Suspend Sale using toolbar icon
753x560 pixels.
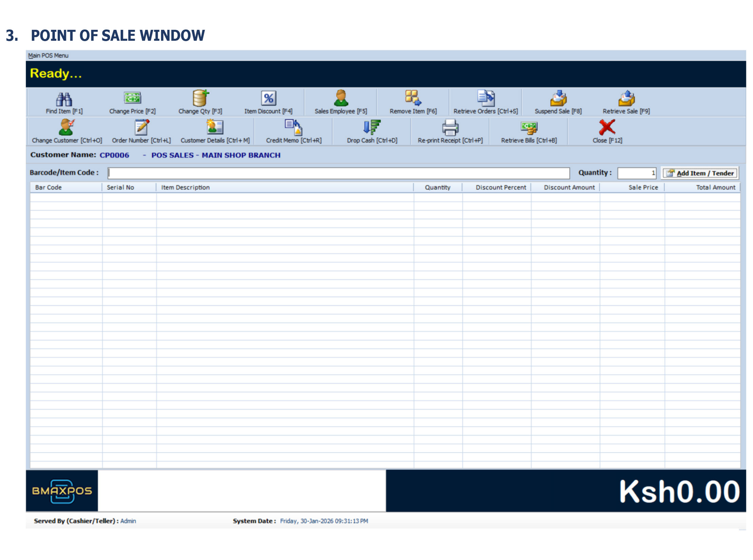(x=558, y=98)
